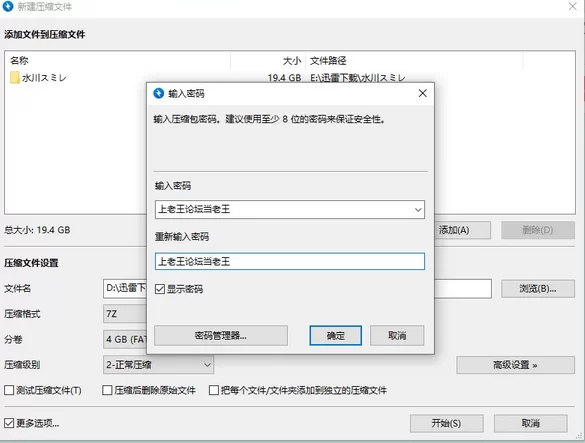This screenshot has width=585, height=443.
Task: Click the 文件路径 column header
Action: click(x=414, y=60)
